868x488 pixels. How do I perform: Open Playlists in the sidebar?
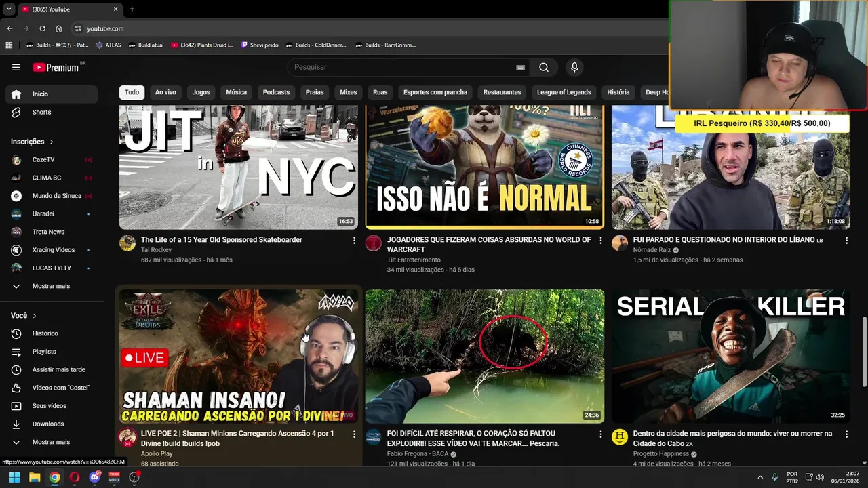pos(52,352)
